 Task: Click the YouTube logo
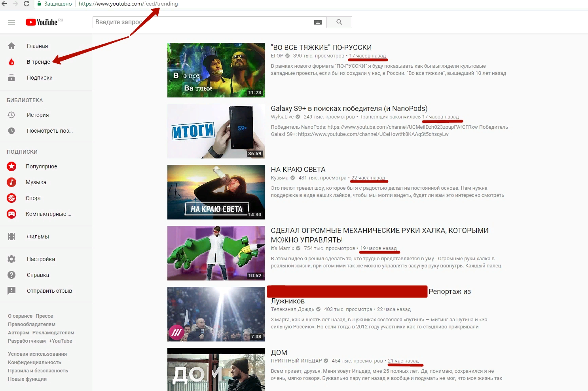point(42,22)
